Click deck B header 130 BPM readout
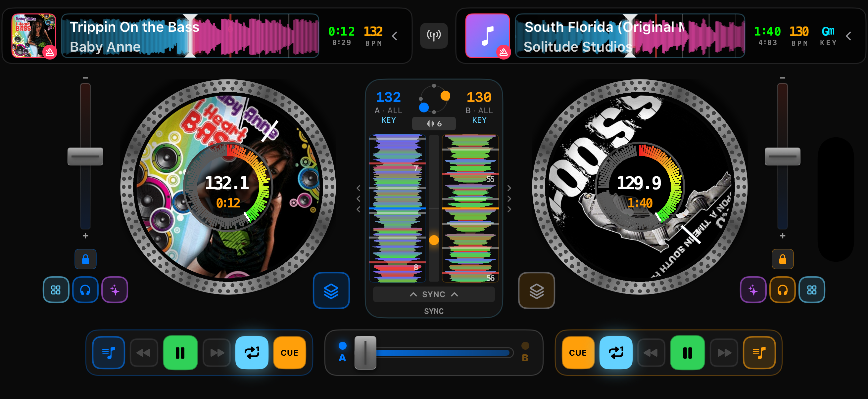 click(x=799, y=35)
